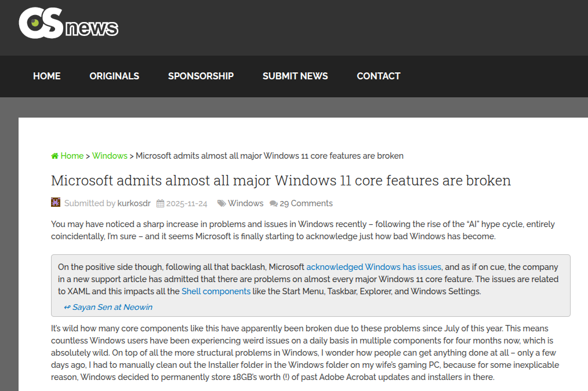Click paragraph starting 'You may have noticed'
Image resolution: width=588 pixels, height=391 pixels.
point(303,230)
